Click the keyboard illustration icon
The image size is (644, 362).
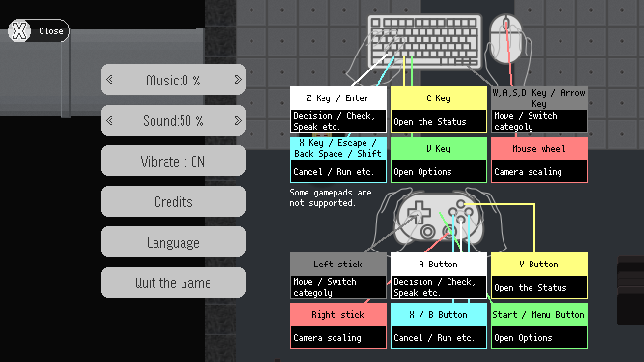click(425, 42)
